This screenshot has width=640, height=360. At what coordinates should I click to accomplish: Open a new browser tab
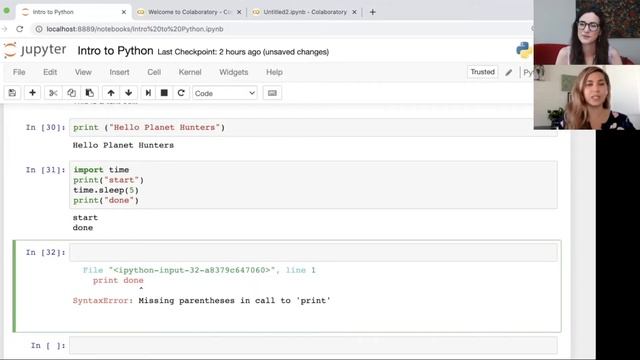point(372,12)
